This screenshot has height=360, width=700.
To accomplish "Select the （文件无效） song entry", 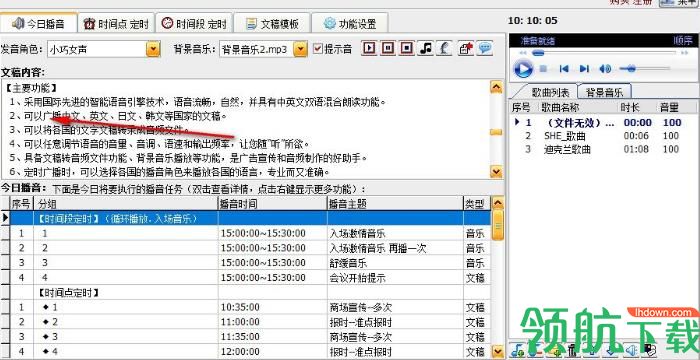I will tap(603, 122).
